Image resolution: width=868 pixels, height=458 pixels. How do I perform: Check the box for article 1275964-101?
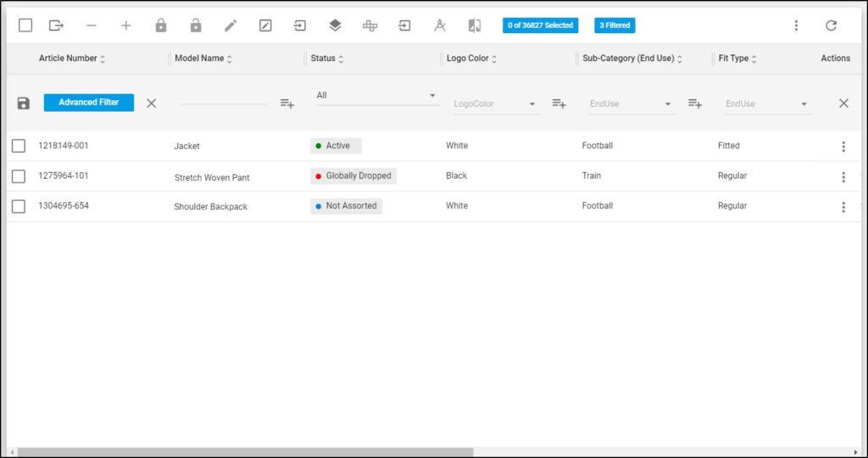pos(19,176)
